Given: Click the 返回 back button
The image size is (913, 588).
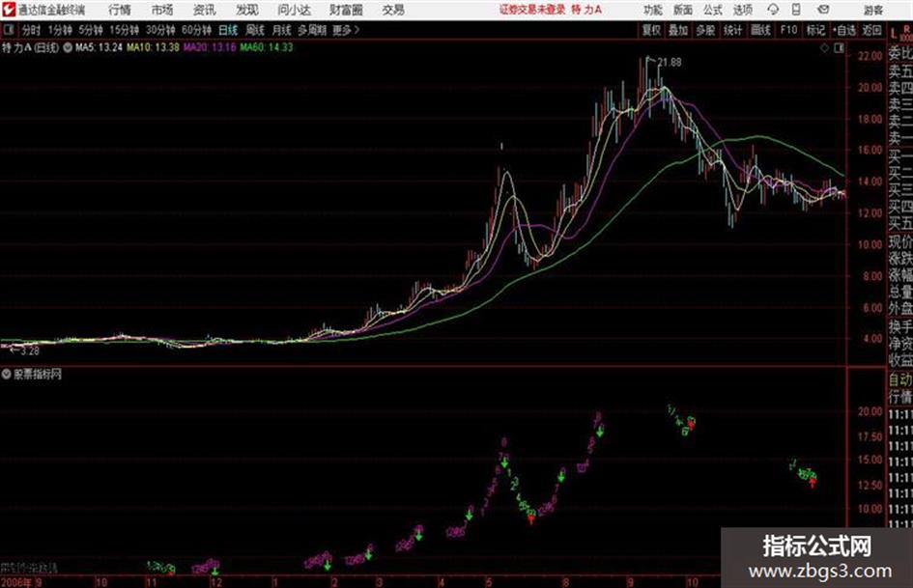Looking at the screenshot, I should click(x=871, y=30).
